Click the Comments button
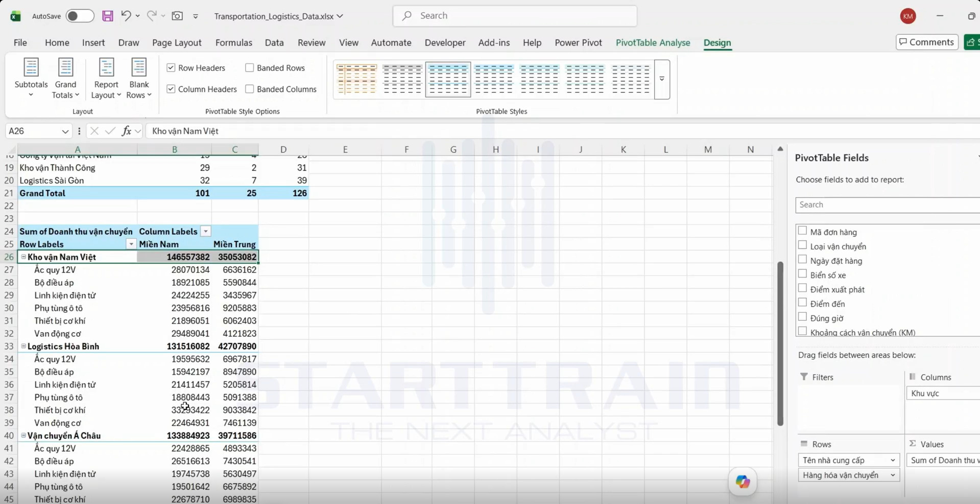980x504 pixels. [927, 42]
